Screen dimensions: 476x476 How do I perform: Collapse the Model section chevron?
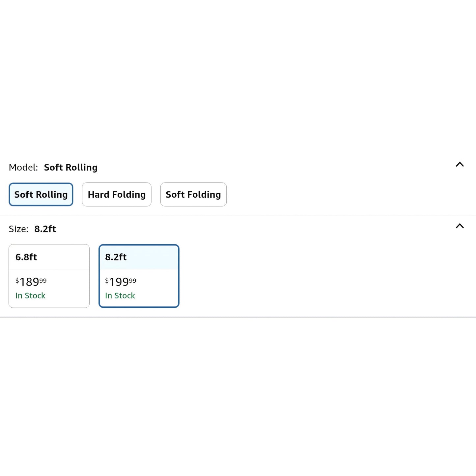point(460,164)
